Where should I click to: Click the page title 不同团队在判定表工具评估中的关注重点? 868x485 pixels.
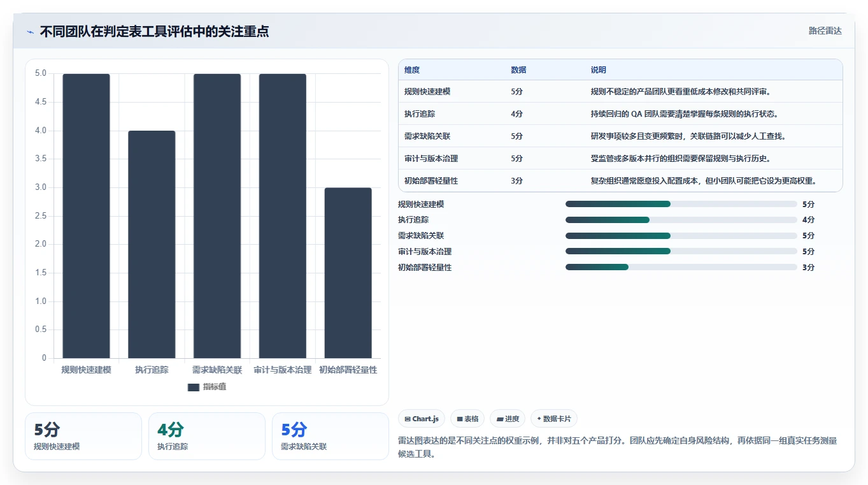(x=154, y=31)
